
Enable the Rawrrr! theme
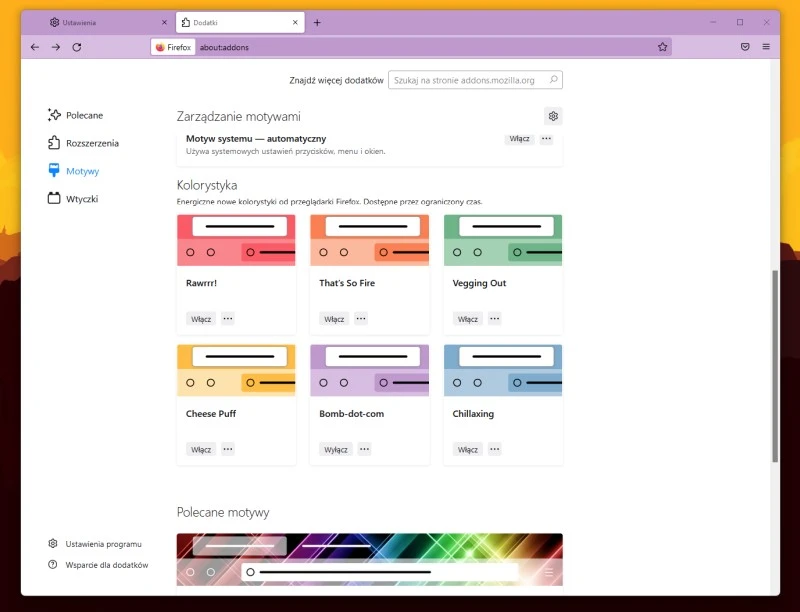(x=201, y=319)
